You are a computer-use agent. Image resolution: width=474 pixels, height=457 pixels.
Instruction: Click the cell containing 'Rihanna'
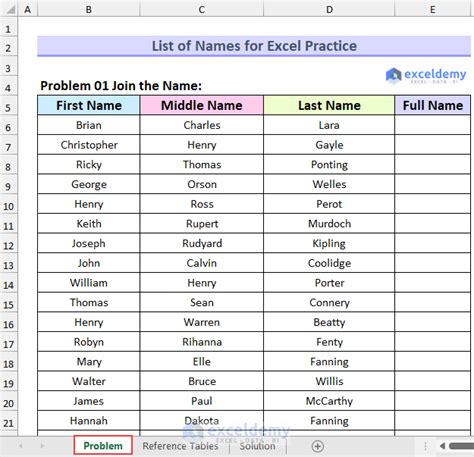click(x=202, y=342)
